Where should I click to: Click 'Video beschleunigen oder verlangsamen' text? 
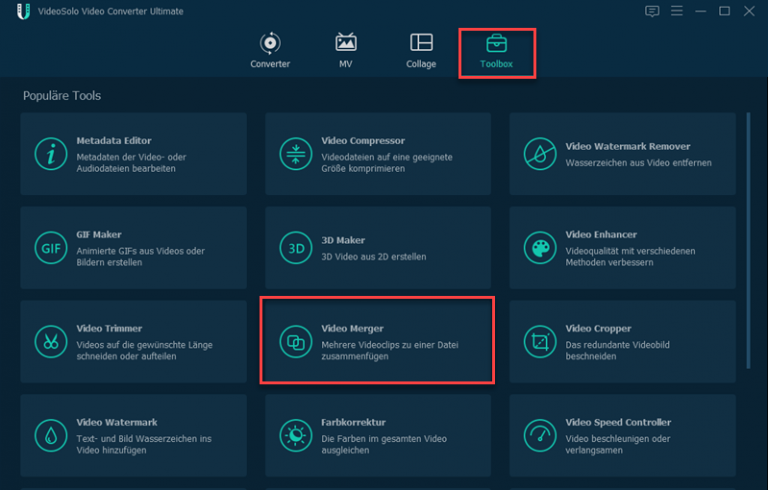click(618, 444)
